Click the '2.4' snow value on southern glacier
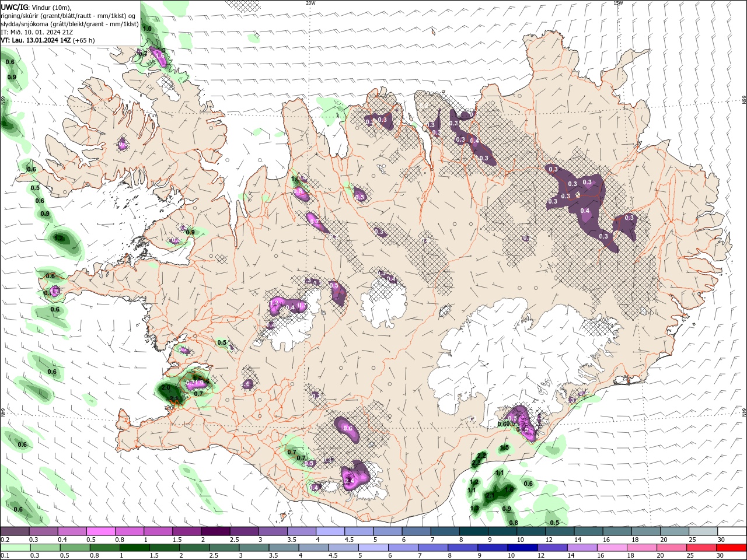Viewport: 747px width, 560px height. click(x=350, y=481)
